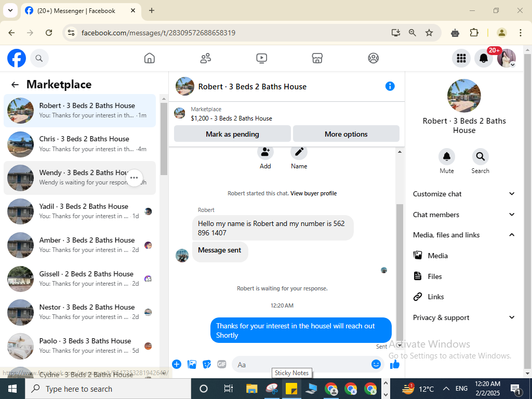532x399 pixels.
Task: Click Robert's message with phone number
Action: (273, 228)
